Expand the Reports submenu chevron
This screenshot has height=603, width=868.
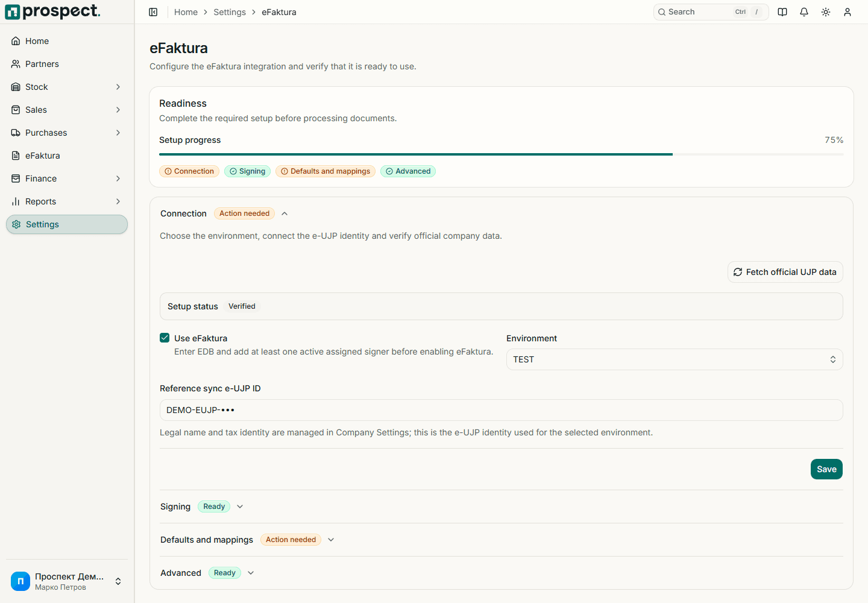click(118, 201)
